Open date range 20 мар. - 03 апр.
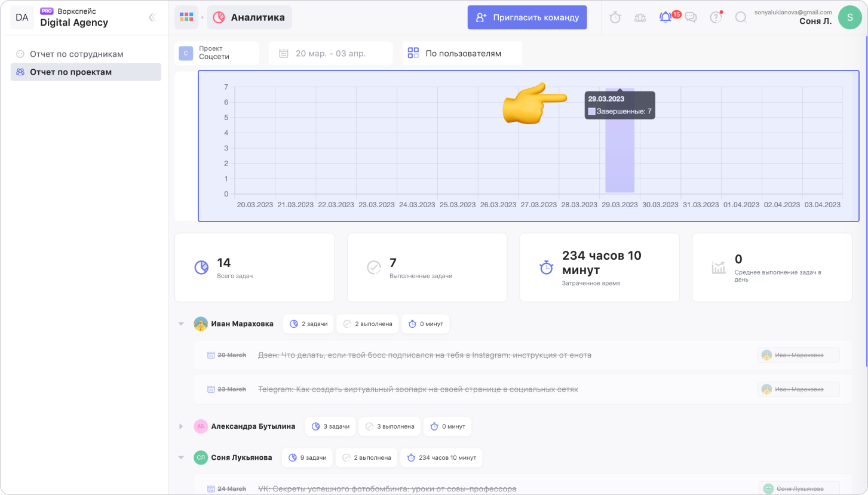 [330, 53]
